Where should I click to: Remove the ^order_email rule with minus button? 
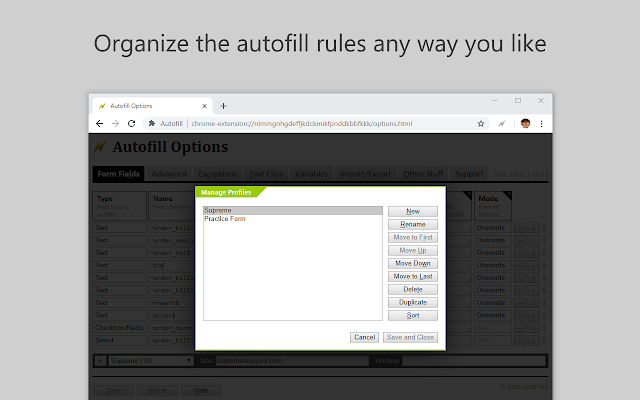coord(520,240)
